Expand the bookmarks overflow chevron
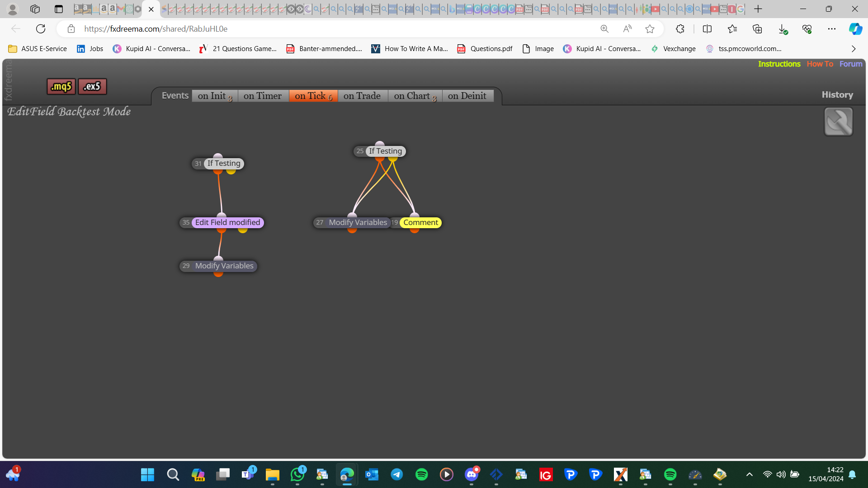Image resolution: width=868 pixels, height=488 pixels. [x=854, y=49]
